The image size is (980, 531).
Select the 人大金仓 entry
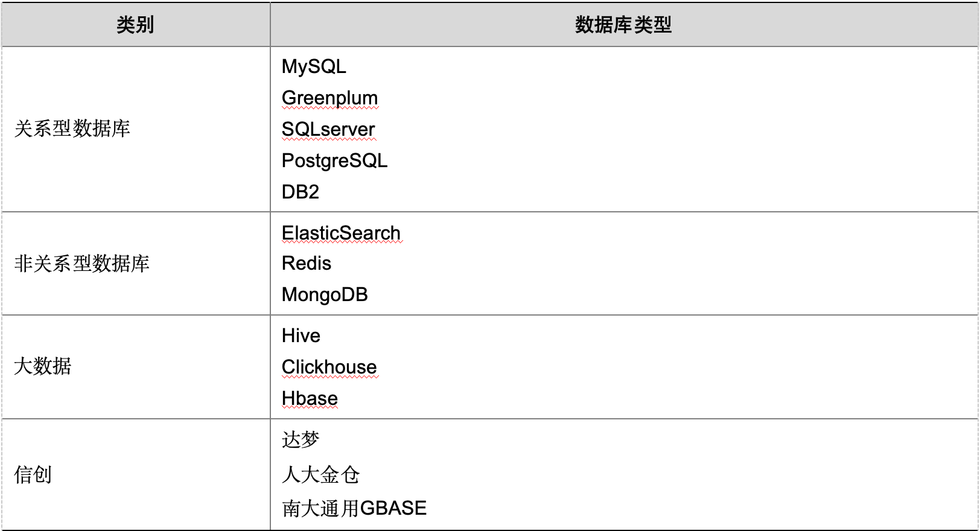coord(320,475)
